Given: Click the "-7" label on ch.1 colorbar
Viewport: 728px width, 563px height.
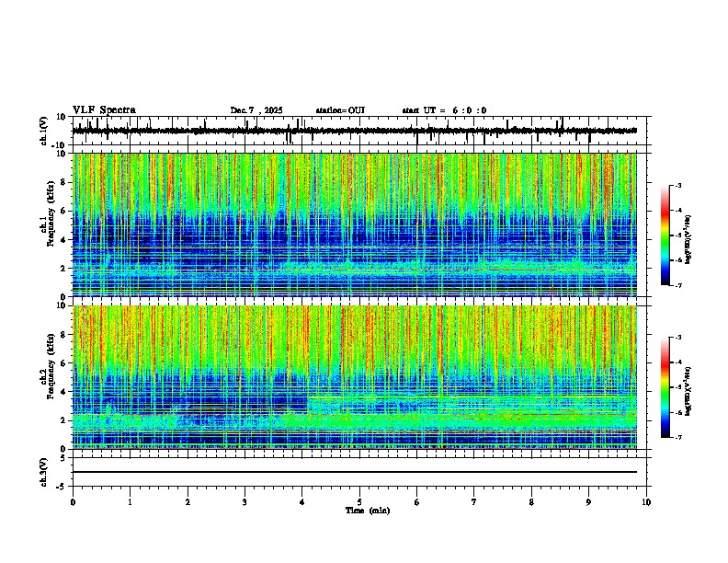Looking at the screenshot, I should point(677,285).
